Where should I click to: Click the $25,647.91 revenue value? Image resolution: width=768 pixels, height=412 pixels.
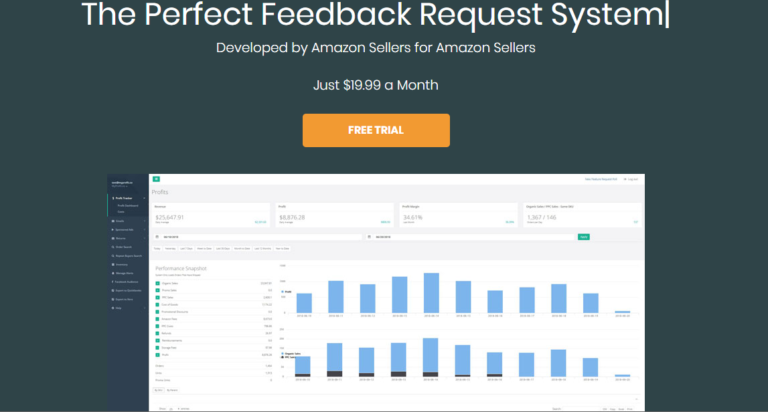[x=169, y=218]
